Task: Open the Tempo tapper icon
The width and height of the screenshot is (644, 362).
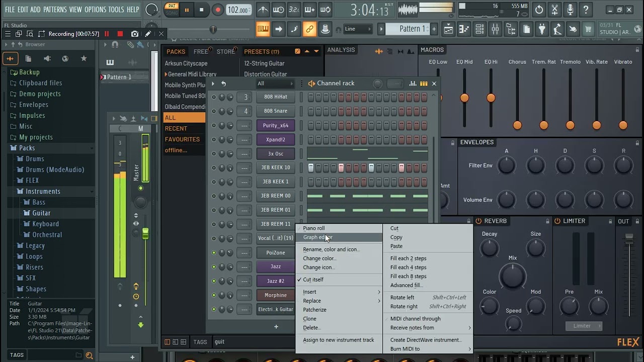Action: click(557, 29)
